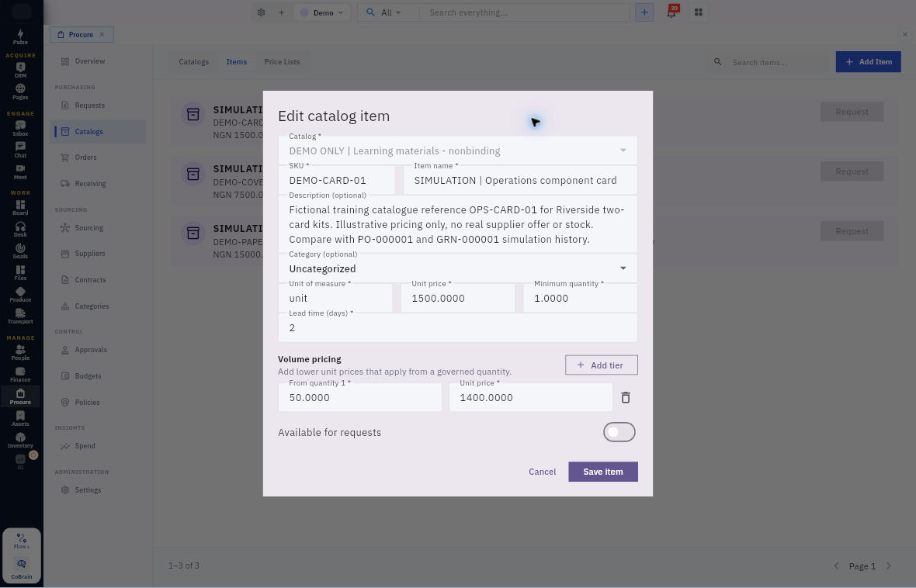Go to previous page chevron
This screenshot has height=588, width=916.
pos(836,566)
